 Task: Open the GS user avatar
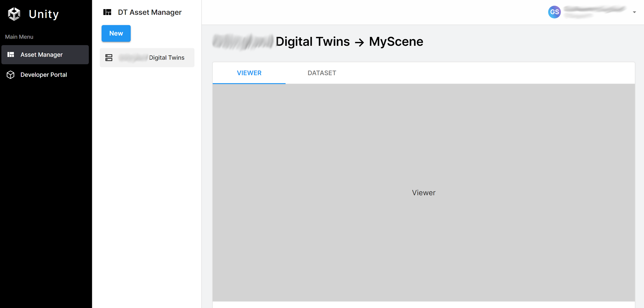554,12
